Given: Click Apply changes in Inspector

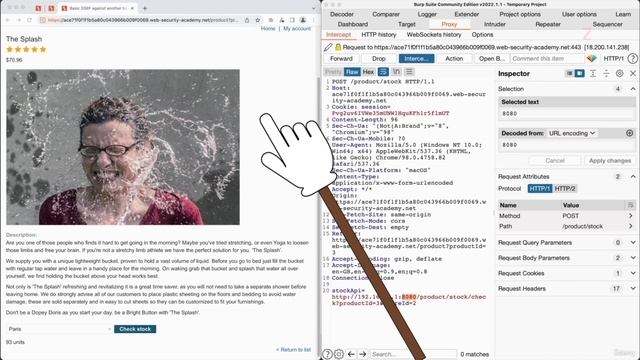Looking at the screenshot, I should point(609,161).
